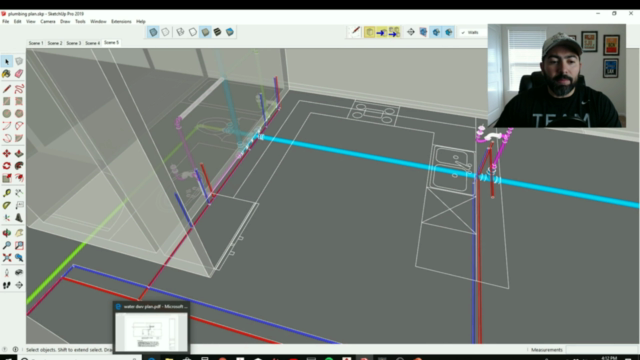
Task: Open the Draw menu
Action: 65,21
